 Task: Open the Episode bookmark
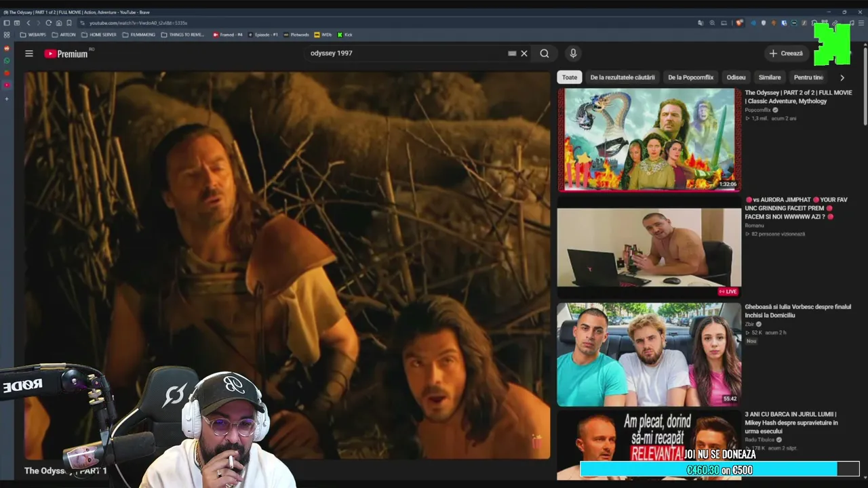tap(264, 35)
